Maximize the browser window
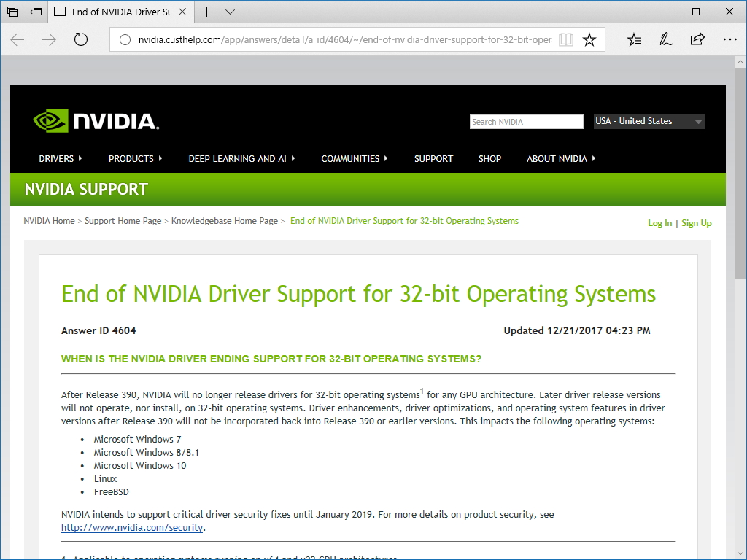747x560 pixels. (696, 12)
